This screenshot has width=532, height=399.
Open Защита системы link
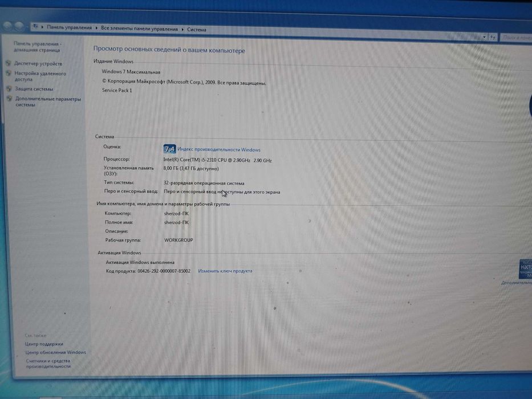34,89
